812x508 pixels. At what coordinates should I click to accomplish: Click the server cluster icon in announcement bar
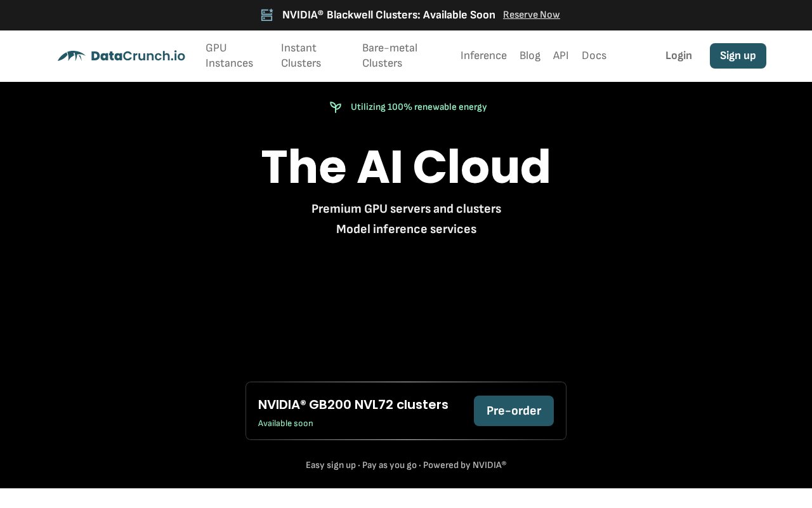click(x=267, y=15)
